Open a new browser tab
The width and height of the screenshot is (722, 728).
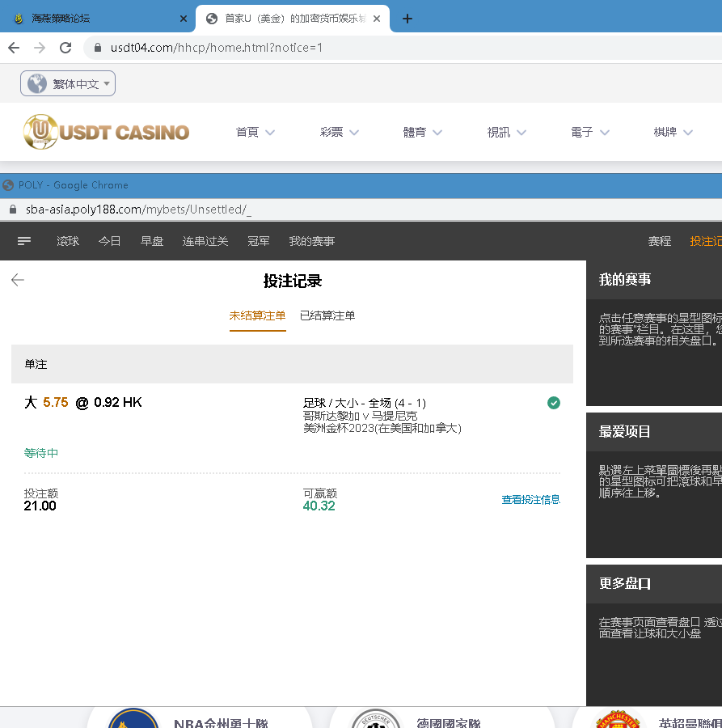pos(407,19)
